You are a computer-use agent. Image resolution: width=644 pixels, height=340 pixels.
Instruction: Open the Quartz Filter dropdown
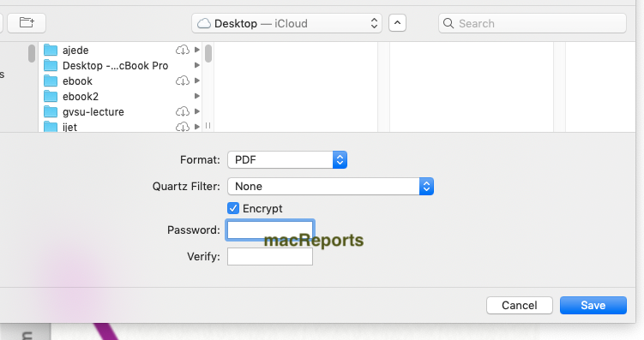pyautogui.click(x=330, y=186)
